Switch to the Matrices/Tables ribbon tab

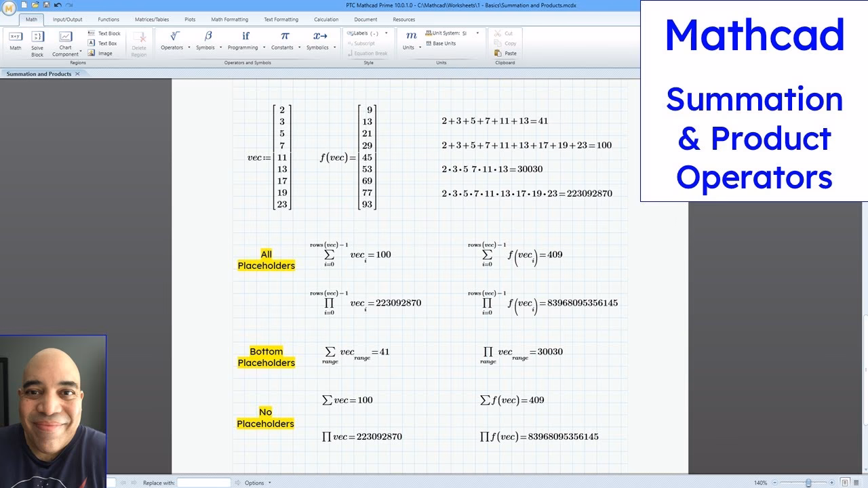[152, 19]
